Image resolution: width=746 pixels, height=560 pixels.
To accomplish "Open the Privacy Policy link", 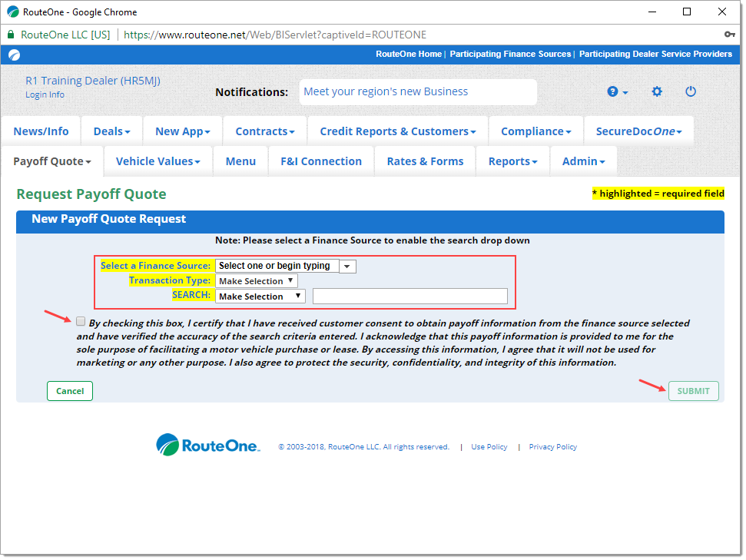I will tap(553, 447).
